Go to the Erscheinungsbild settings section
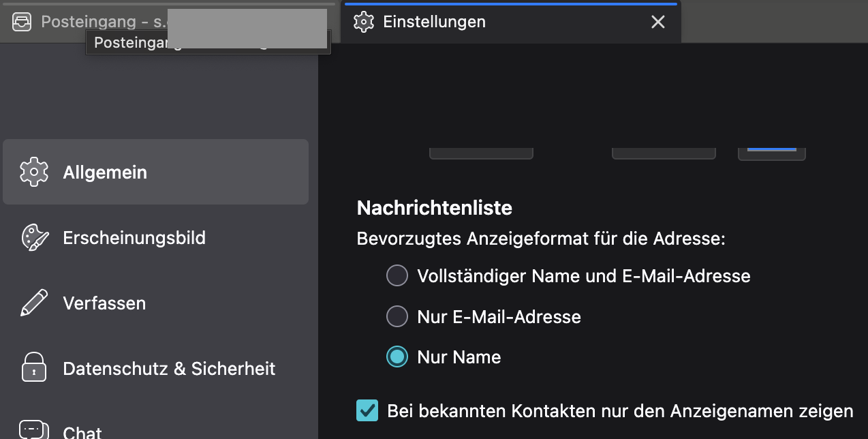This screenshot has height=439, width=868. (134, 238)
